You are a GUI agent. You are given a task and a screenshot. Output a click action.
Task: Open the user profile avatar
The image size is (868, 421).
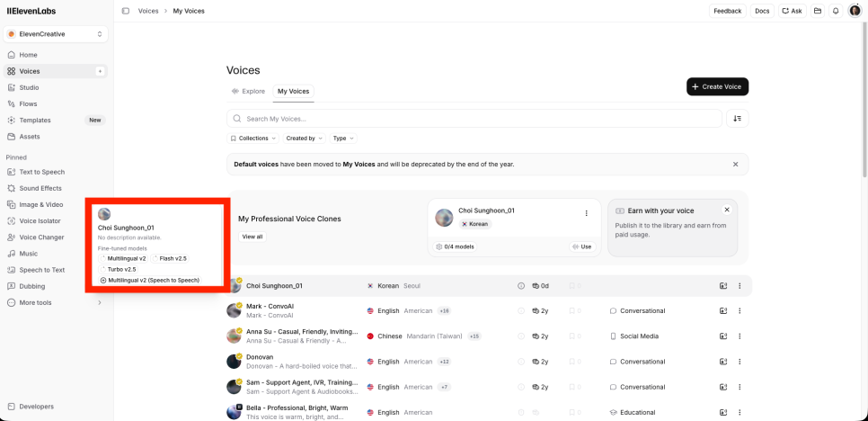pyautogui.click(x=855, y=11)
